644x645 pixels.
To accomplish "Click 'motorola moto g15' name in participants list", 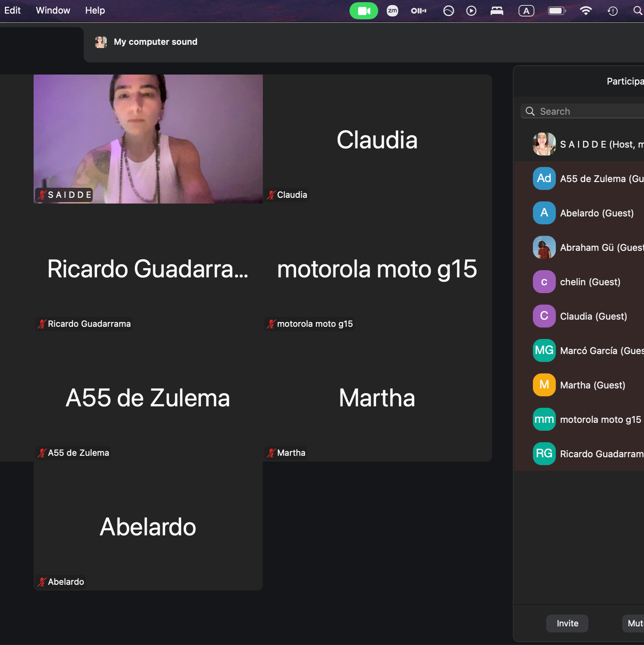I will [x=601, y=420].
